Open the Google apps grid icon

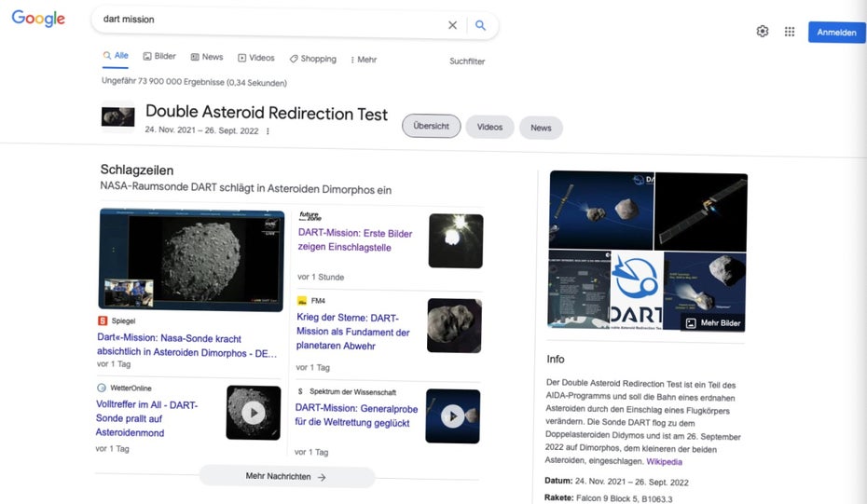790,32
